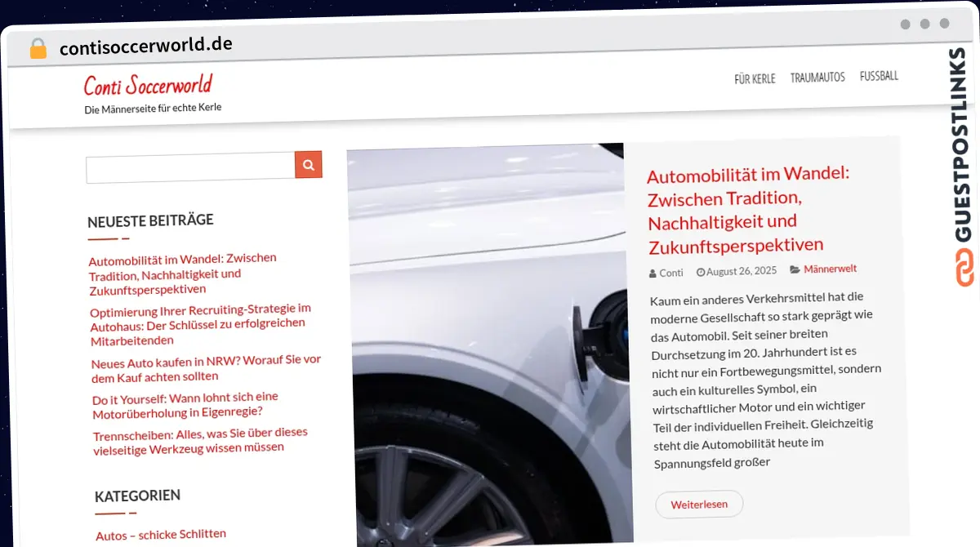Viewport: 980px width, 547px height.
Task: Click the featured article headline
Action: (x=748, y=209)
